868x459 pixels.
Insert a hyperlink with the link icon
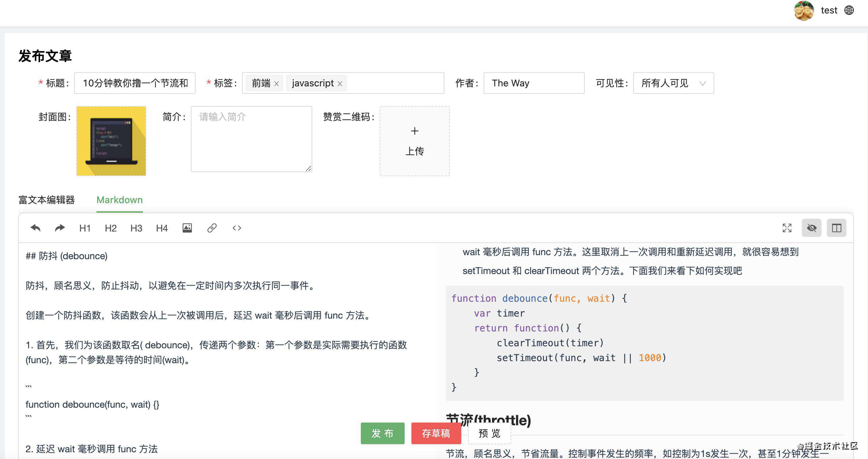212,228
